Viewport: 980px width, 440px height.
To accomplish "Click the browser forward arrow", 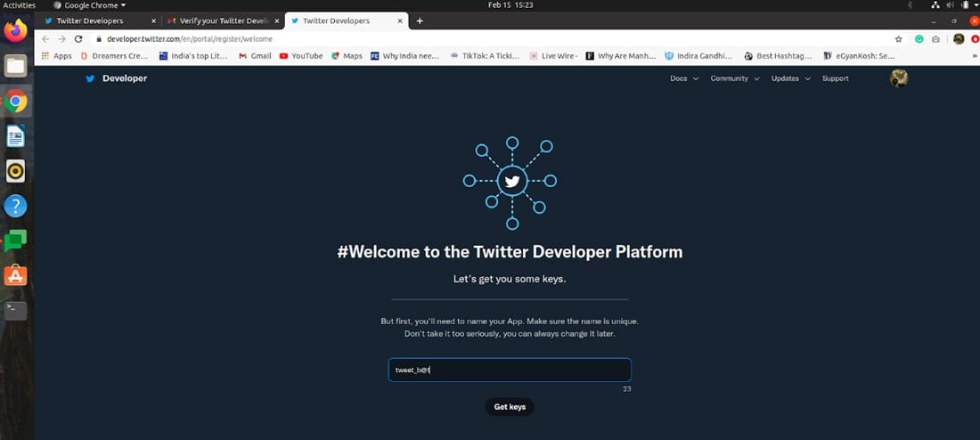I will coord(61,39).
